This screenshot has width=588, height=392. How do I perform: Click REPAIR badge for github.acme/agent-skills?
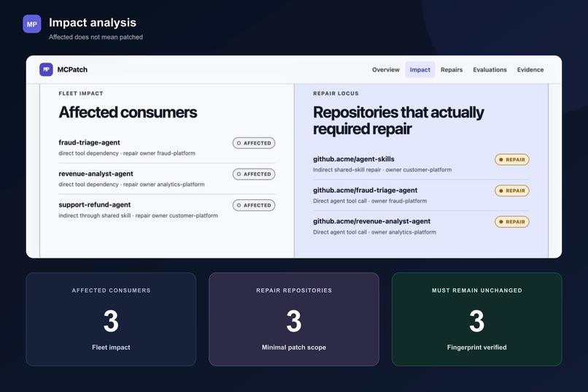[x=512, y=159]
